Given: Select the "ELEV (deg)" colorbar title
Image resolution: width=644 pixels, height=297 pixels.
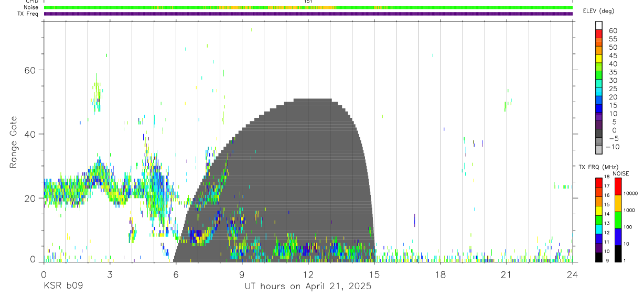Looking at the screenshot, I should click(x=598, y=11).
